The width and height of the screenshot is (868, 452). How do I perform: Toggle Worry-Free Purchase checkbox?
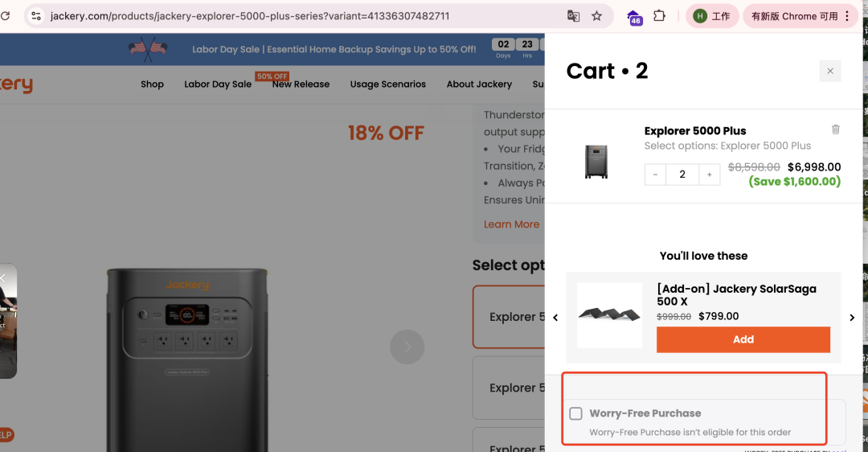tap(575, 413)
